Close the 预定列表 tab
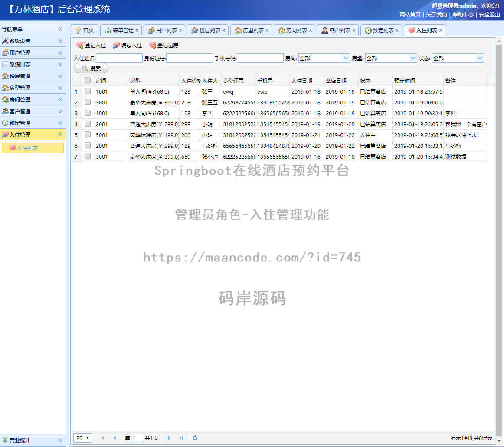This screenshot has height=447, width=504. pos(397,30)
